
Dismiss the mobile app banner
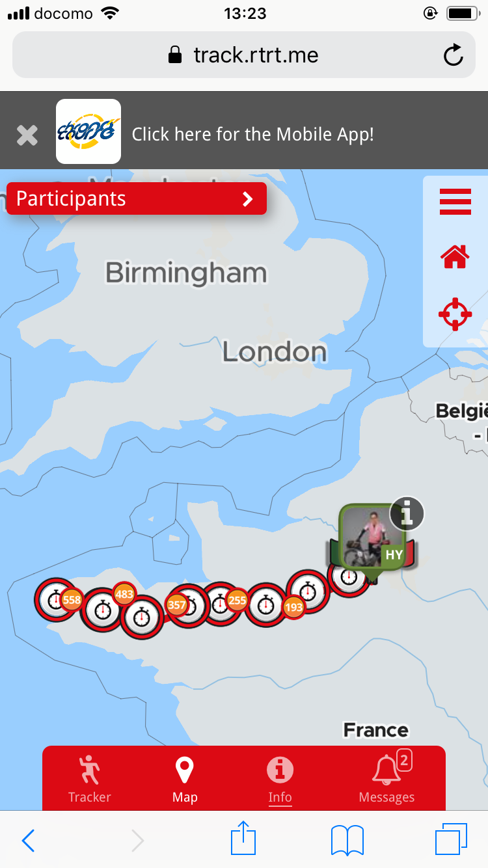[x=27, y=135]
